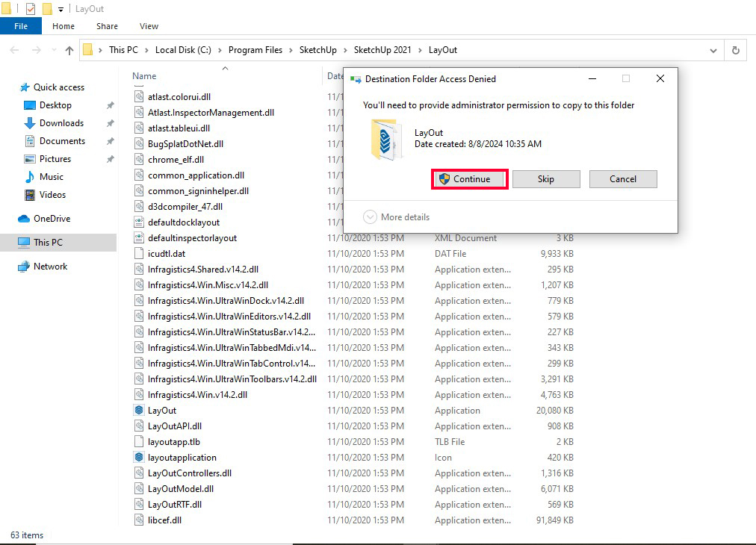The height and width of the screenshot is (545, 756).
Task: Open address bar history dropdown
Action: [713, 50]
